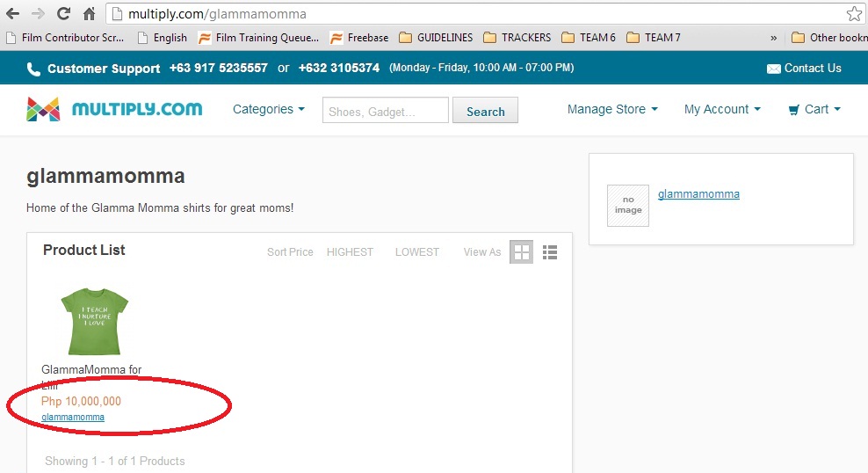Open the Film Training Queue bookmark
The image size is (868, 473).
[x=259, y=38]
